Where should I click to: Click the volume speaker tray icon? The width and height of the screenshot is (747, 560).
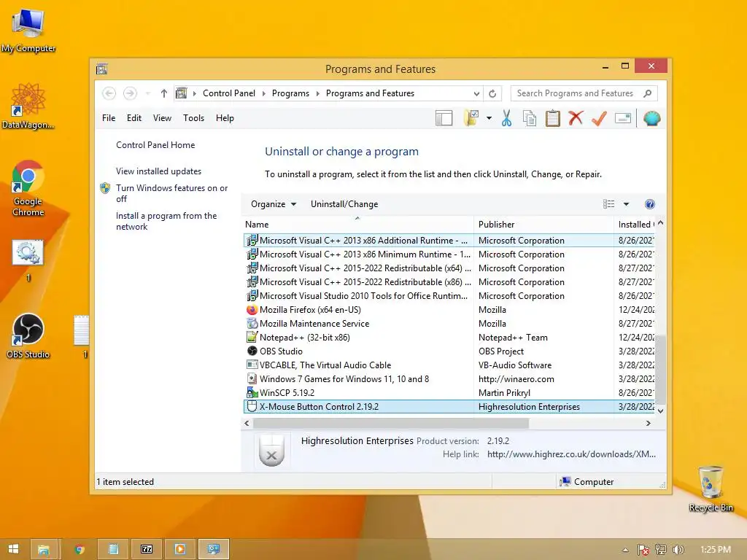(678, 550)
